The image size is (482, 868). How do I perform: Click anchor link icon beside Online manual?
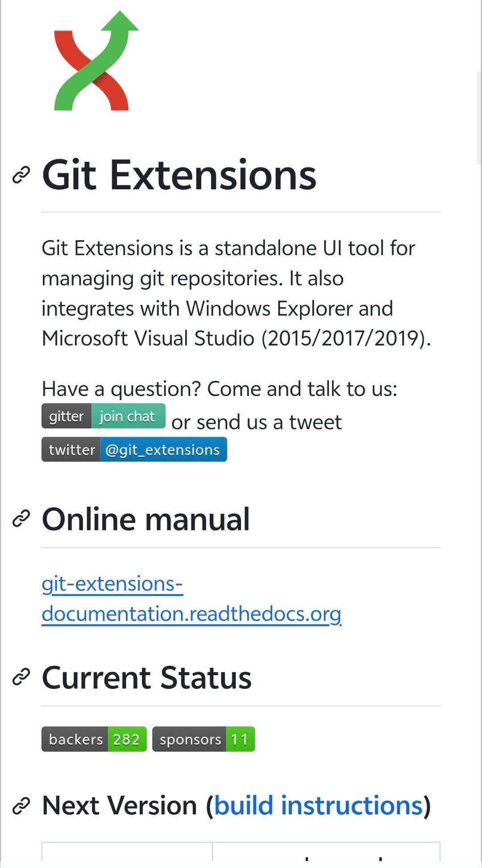[x=21, y=519]
